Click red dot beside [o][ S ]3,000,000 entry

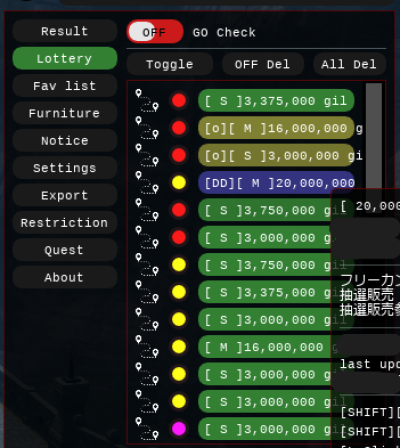(179, 155)
